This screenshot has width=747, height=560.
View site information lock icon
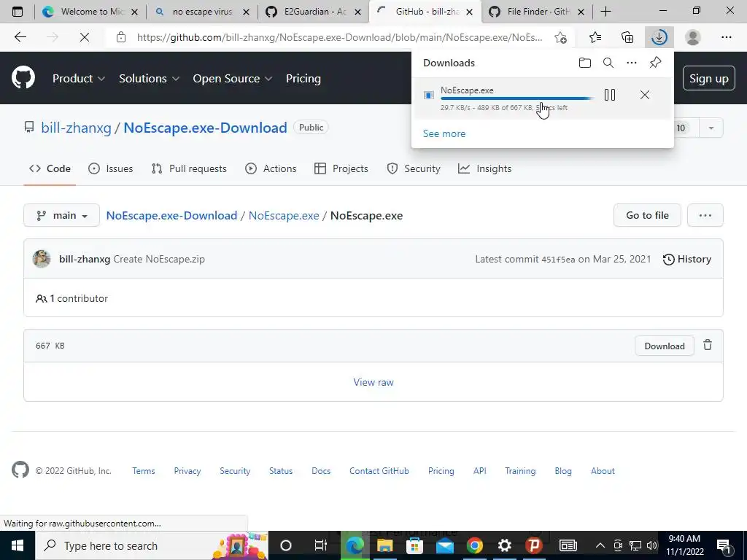pos(121,37)
